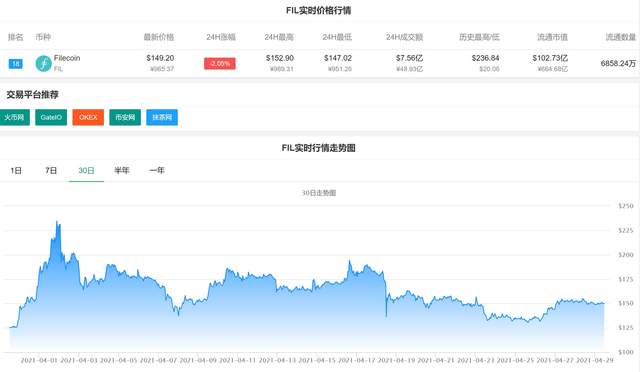Click the 最新价格 column header
This screenshot has width=640, height=372.
click(x=159, y=37)
